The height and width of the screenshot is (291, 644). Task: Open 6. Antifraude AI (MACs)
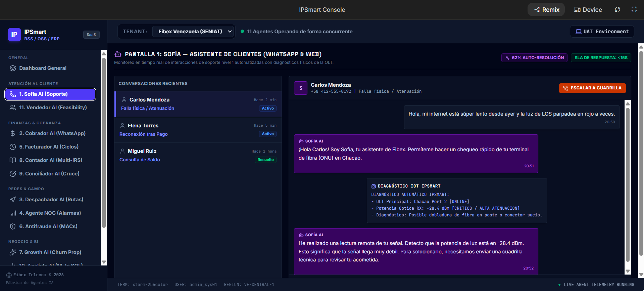click(50, 226)
